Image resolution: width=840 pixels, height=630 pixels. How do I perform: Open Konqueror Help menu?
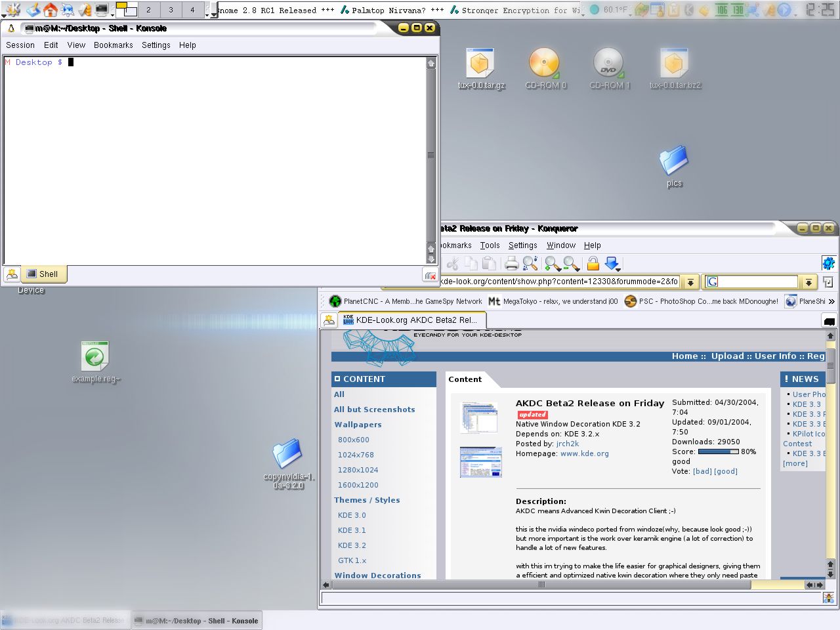point(593,245)
